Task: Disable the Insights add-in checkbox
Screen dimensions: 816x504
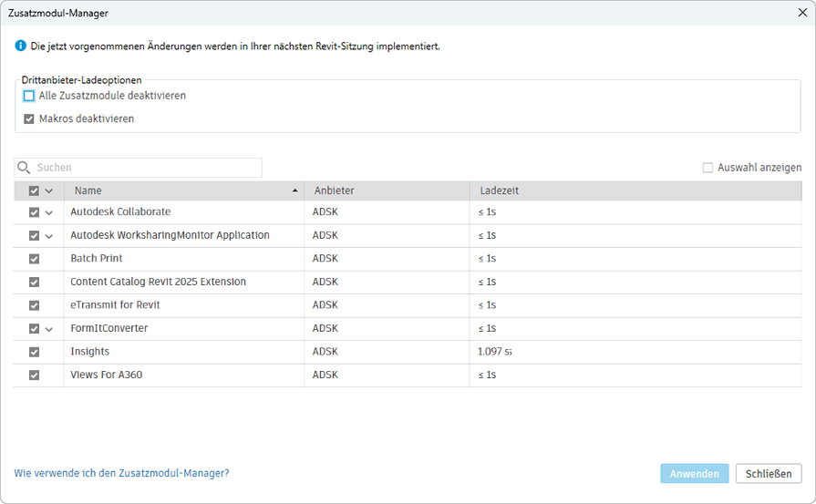Action: tap(34, 352)
